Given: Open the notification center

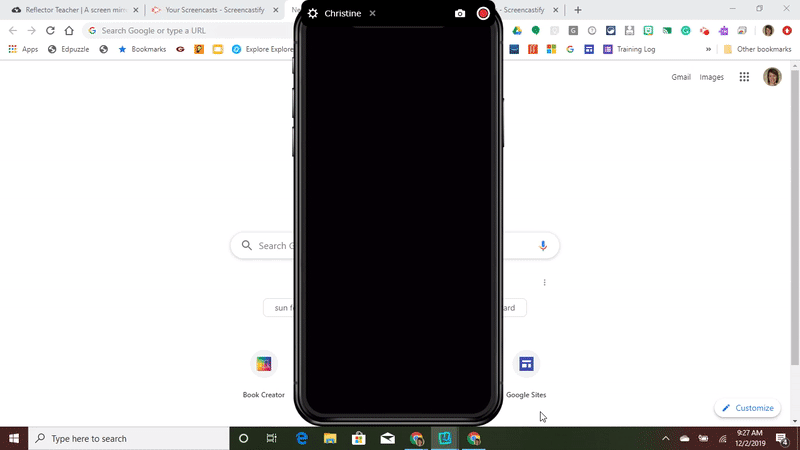Looking at the screenshot, I should pyautogui.click(x=782, y=438).
